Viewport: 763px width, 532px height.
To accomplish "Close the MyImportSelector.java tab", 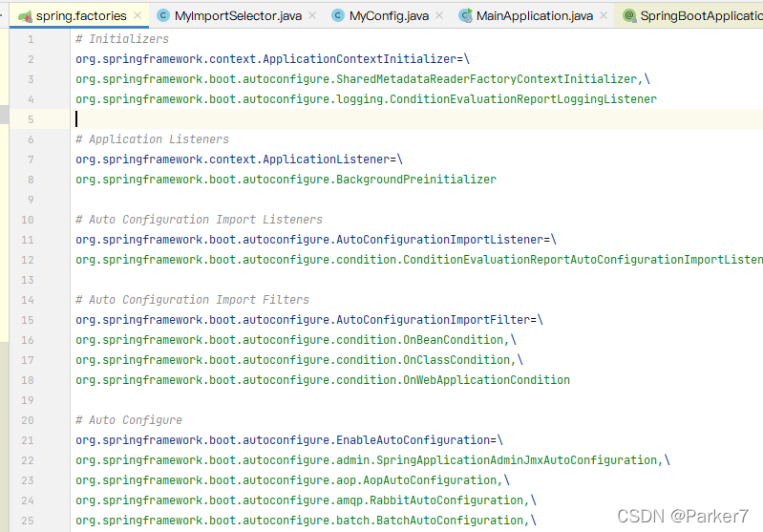I will [x=312, y=15].
